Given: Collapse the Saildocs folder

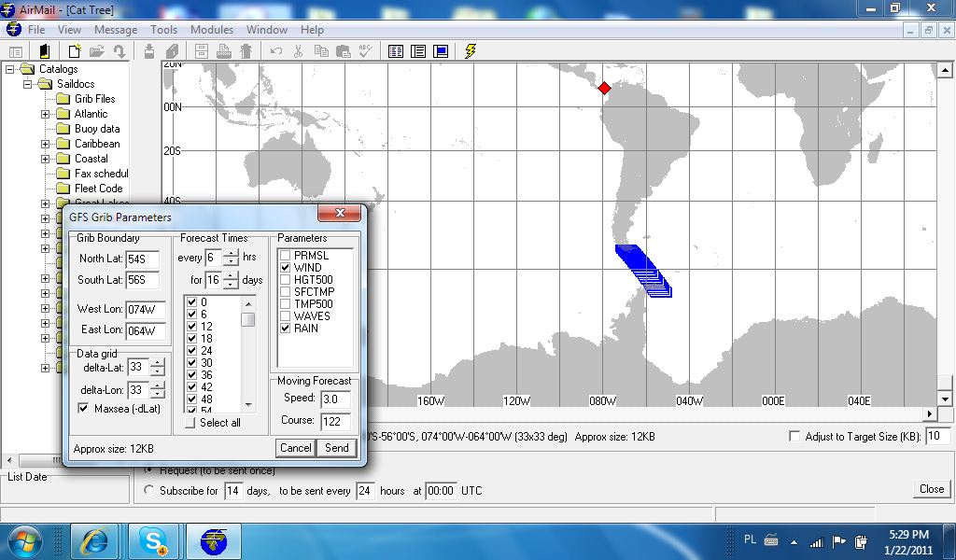Looking at the screenshot, I should [27, 84].
